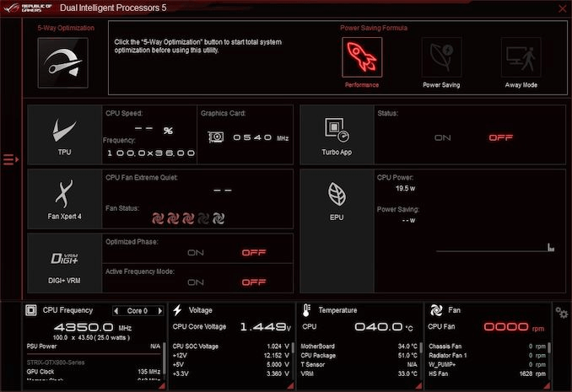This screenshot has width=572, height=392.
Task: Click the HS Fan row
Action: 487,373
